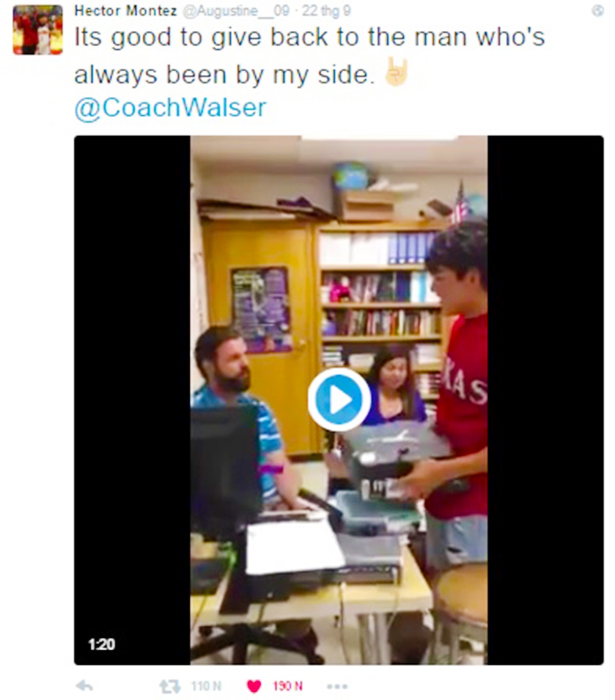Open the tweet via the 22 thg 9 timestamp

tap(326, 11)
